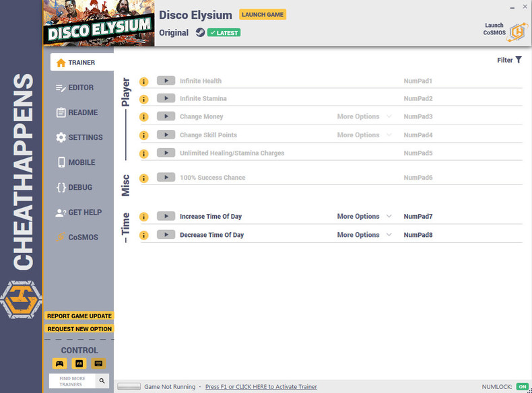Viewport: 532px width, 393px height.
Task: Click REPORT GAME UPDATE button
Action: tap(79, 316)
